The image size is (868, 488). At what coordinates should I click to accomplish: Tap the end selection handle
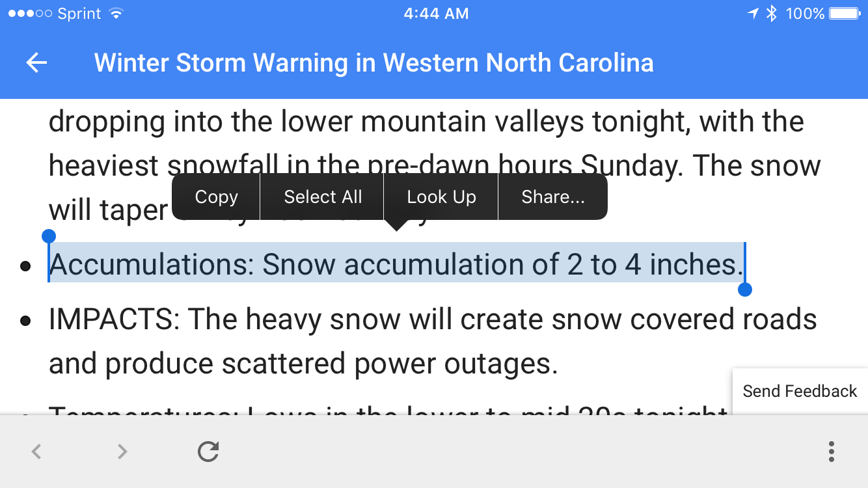(746, 289)
